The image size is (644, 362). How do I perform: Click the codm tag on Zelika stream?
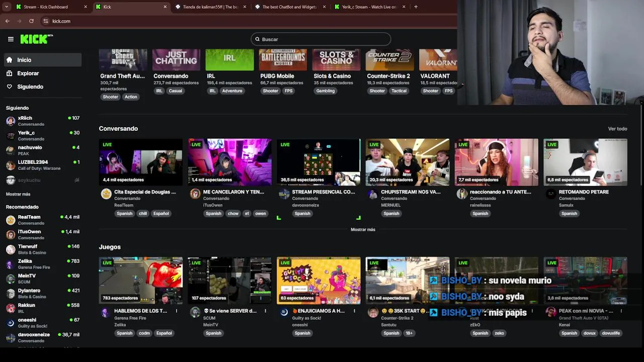pos(144,333)
